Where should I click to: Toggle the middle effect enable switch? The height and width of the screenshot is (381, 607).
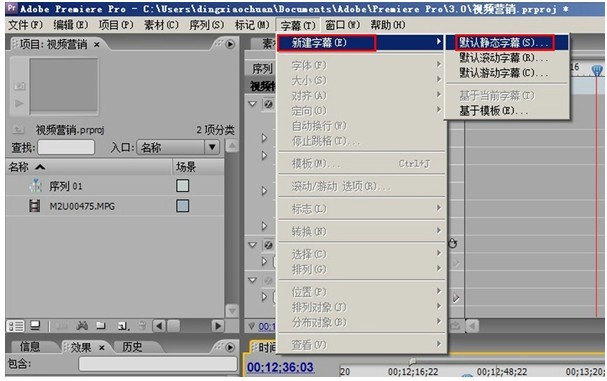pyautogui.click(x=268, y=245)
